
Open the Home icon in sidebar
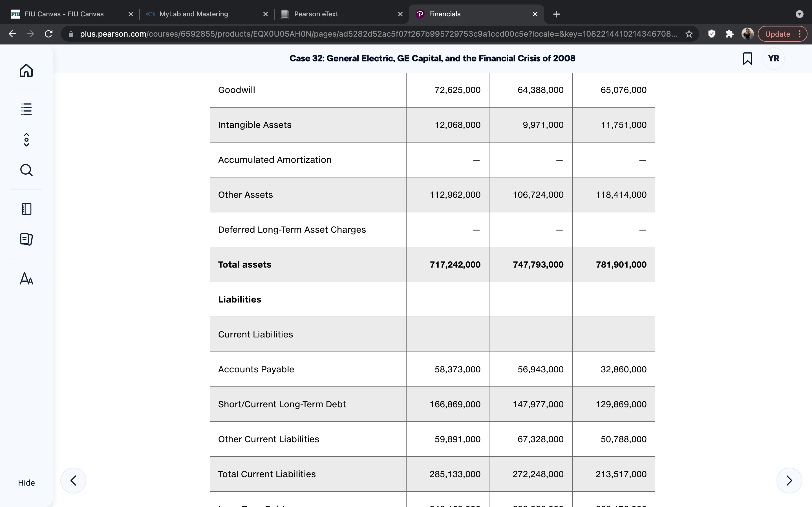coord(26,70)
